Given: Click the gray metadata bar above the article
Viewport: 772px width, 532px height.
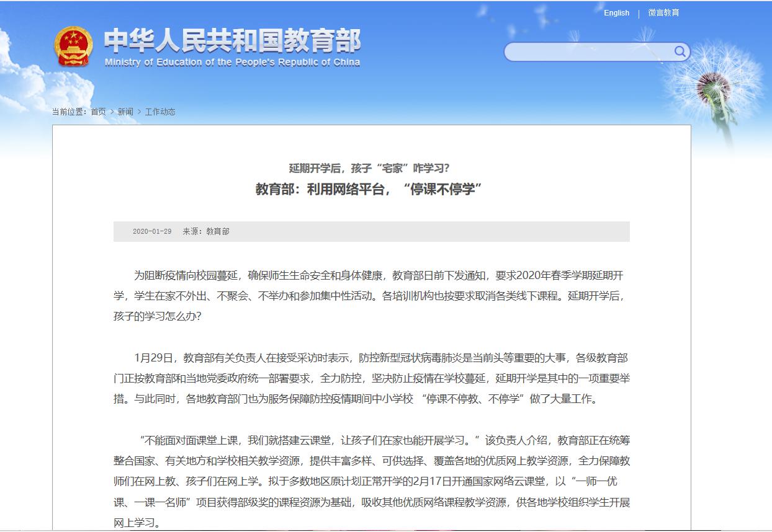Looking at the screenshot, I should tap(372, 231).
